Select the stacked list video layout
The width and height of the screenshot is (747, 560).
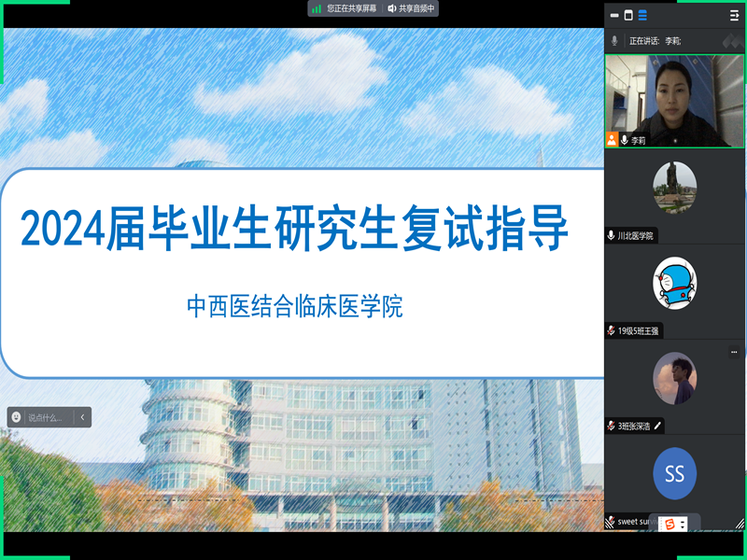click(x=641, y=15)
